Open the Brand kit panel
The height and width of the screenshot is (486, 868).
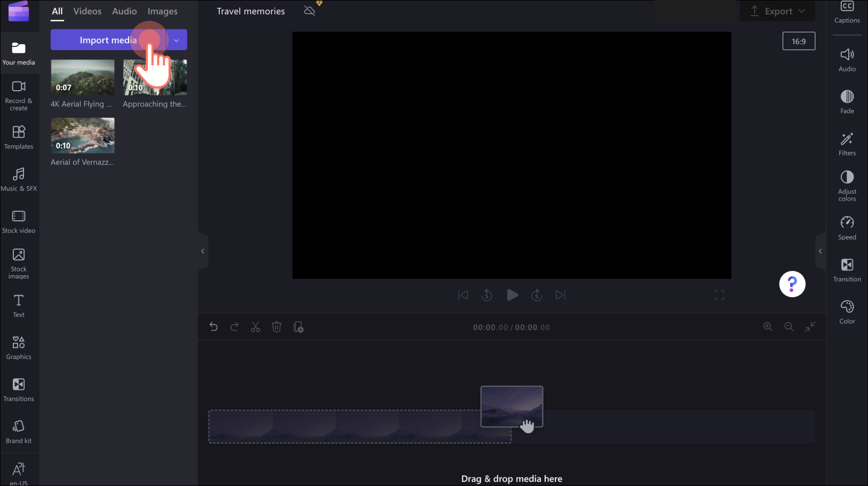pyautogui.click(x=19, y=432)
